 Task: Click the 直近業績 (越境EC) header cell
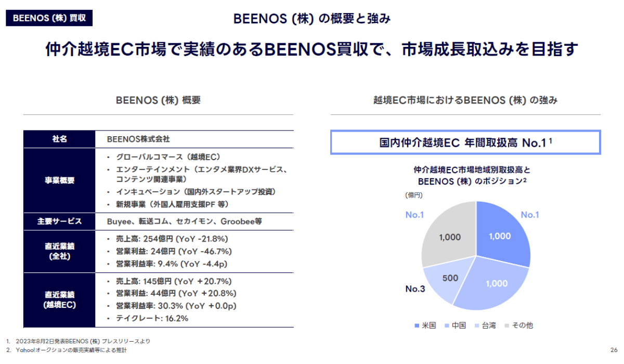click(x=59, y=300)
